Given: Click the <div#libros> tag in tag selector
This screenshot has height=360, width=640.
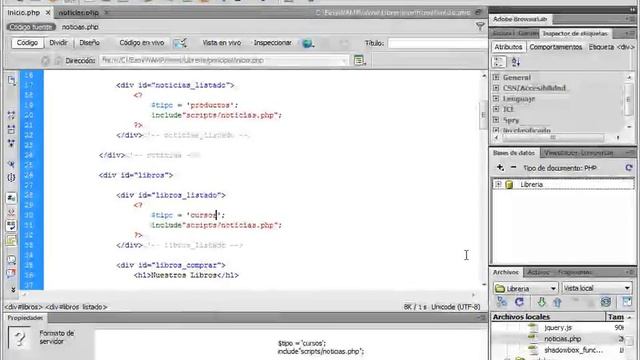Looking at the screenshot, I should click(23, 307).
